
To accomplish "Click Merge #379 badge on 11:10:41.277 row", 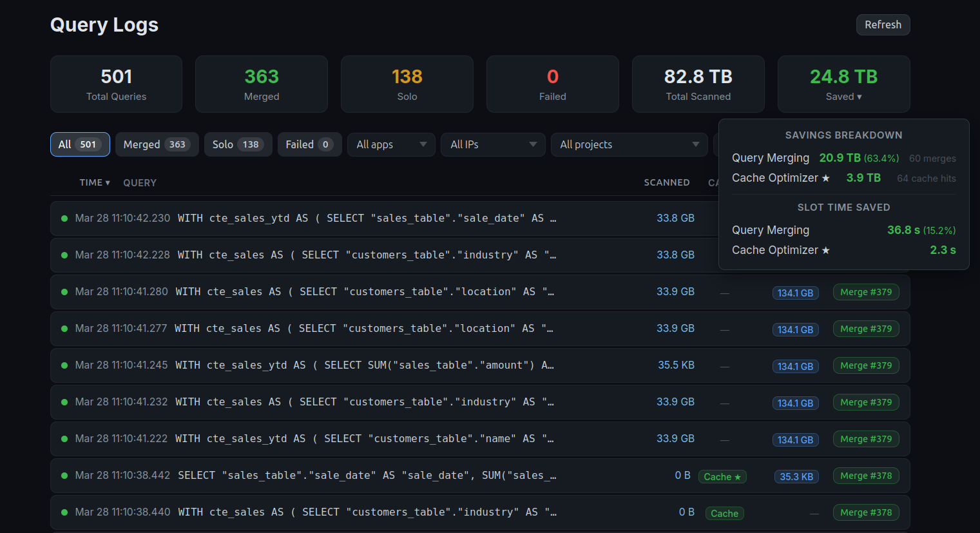I will pyautogui.click(x=866, y=329).
